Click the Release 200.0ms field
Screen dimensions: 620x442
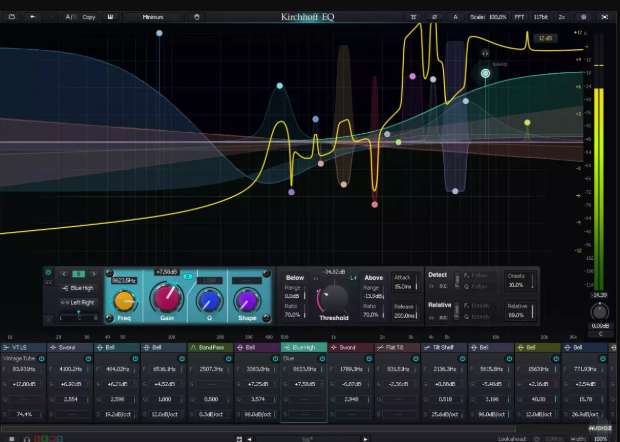tap(405, 311)
